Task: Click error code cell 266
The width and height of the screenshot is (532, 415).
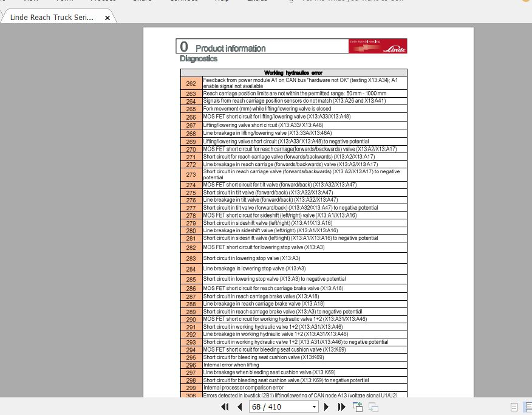Action: click(x=191, y=117)
